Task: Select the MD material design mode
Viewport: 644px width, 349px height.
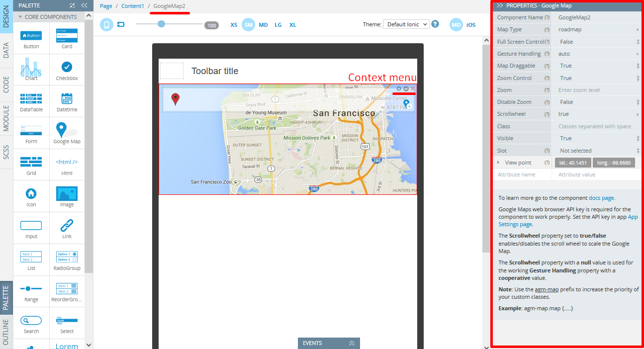Action: coord(457,25)
